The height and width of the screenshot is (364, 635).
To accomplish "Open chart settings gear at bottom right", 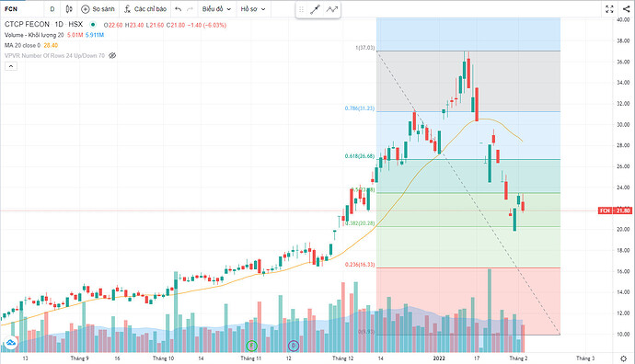I will pos(624,358).
